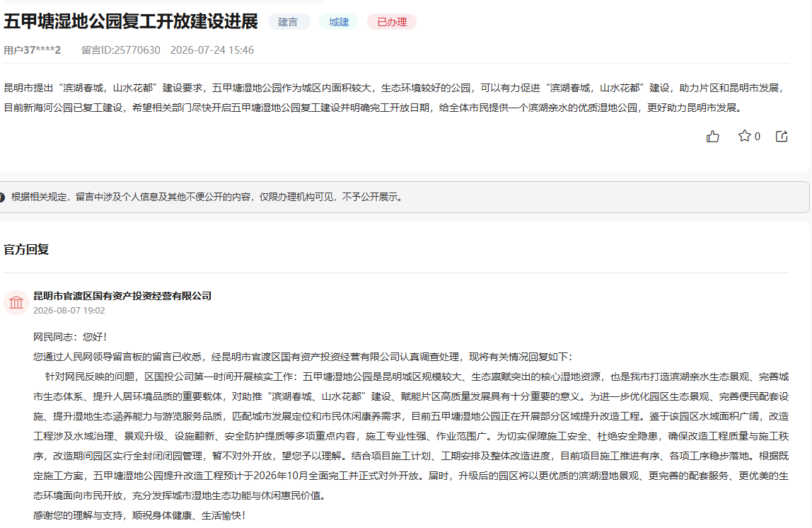The height and width of the screenshot is (528, 812).
Task: Click the institution avatar icon
Action: pyautogui.click(x=16, y=303)
